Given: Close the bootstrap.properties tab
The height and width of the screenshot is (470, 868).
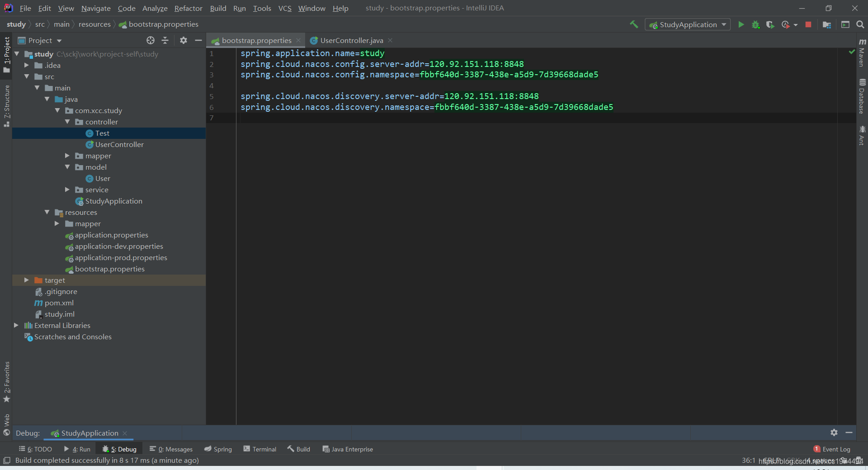Looking at the screenshot, I should pyautogui.click(x=298, y=40).
